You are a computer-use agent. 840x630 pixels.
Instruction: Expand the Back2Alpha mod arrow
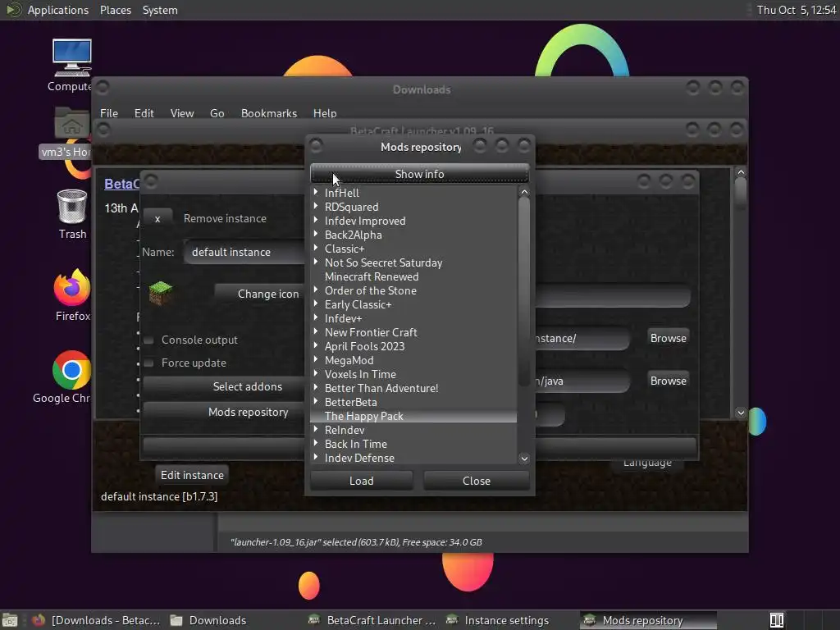(x=316, y=234)
